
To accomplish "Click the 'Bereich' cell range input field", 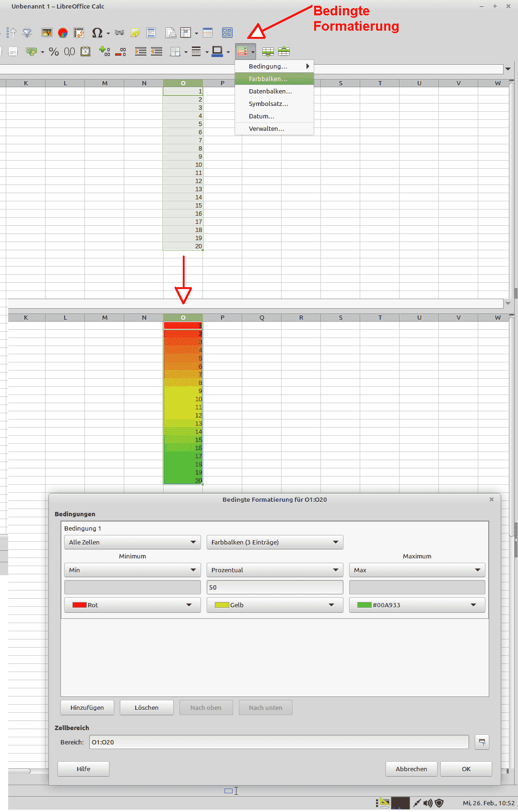I will [279, 742].
